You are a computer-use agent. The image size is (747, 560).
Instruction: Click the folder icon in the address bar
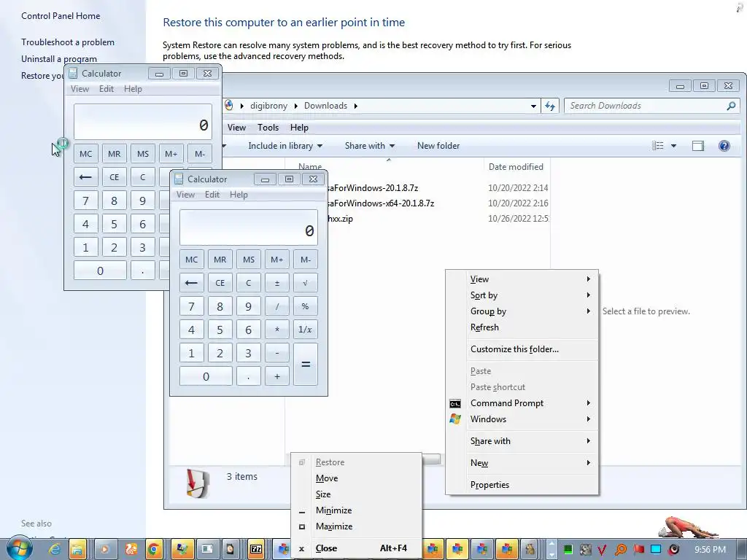pos(228,106)
